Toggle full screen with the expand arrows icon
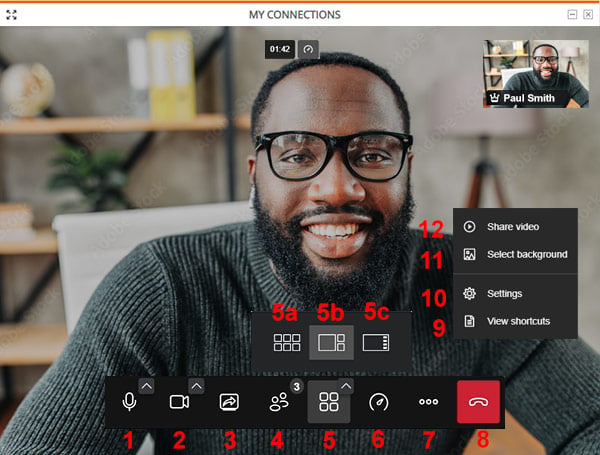 coord(11,15)
